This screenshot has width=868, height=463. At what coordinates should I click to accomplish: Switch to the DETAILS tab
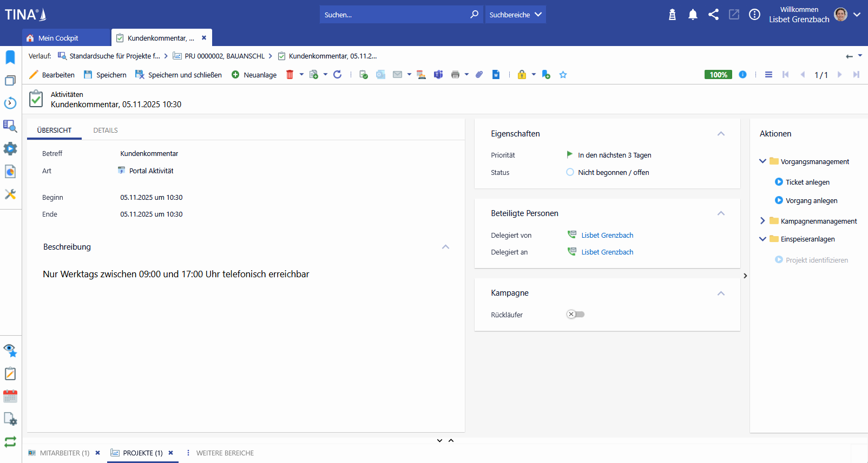(106, 131)
